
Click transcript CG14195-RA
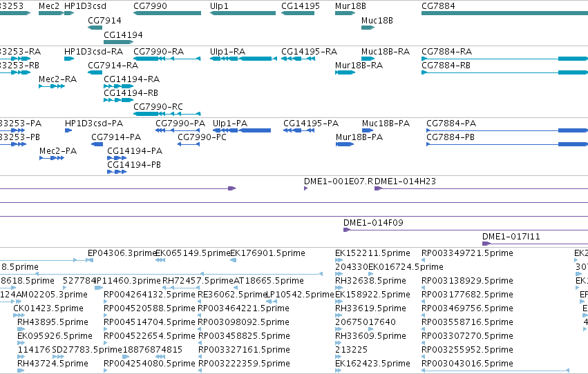pyautogui.click(x=298, y=59)
